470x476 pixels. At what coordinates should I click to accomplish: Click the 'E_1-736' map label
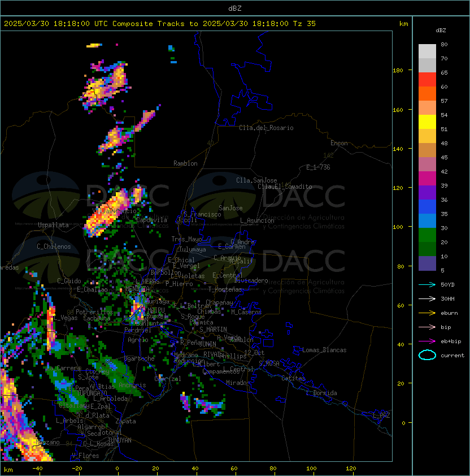tap(318, 167)
